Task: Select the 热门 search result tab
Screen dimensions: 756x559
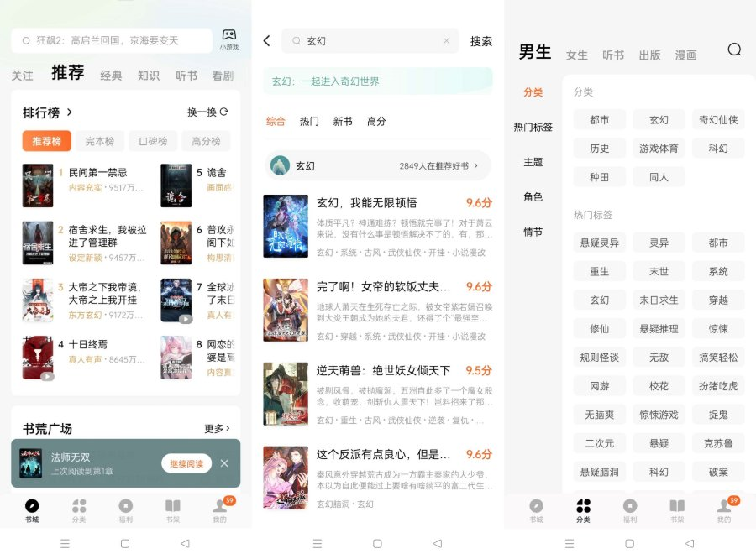Action: coord(309,122)
